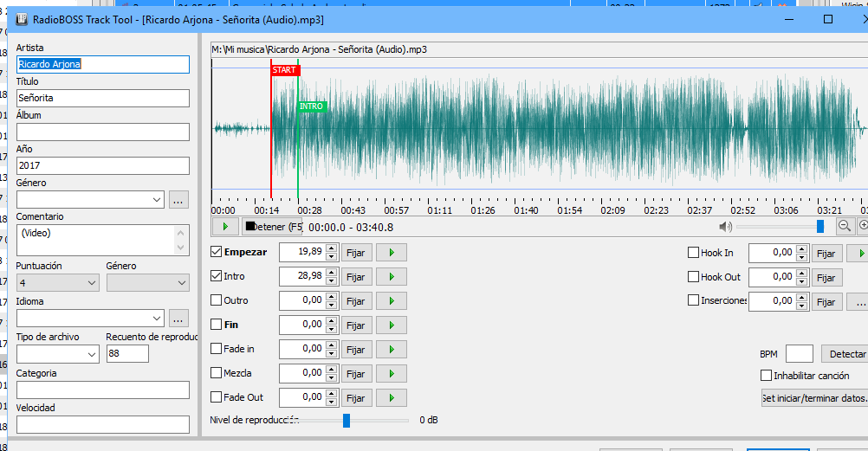Viewport: 868px width, 451px height.
Task: Preview playback from the Intro position
Action: pos(392,277)
